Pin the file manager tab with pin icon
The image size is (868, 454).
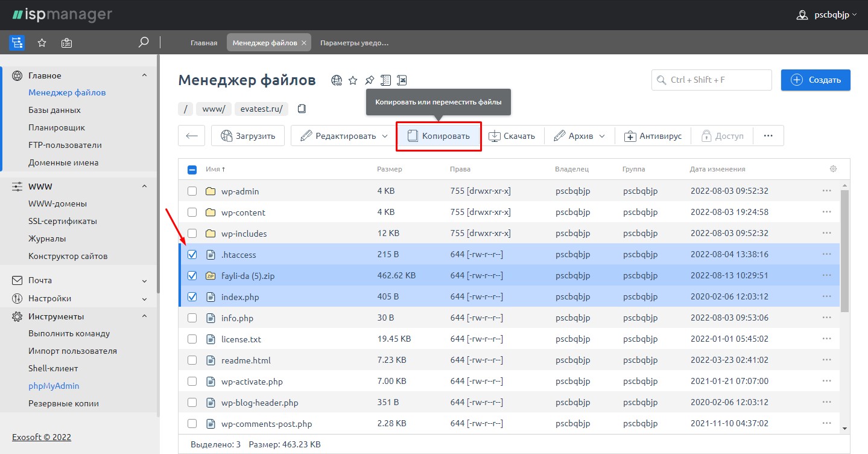pos(370,80)
